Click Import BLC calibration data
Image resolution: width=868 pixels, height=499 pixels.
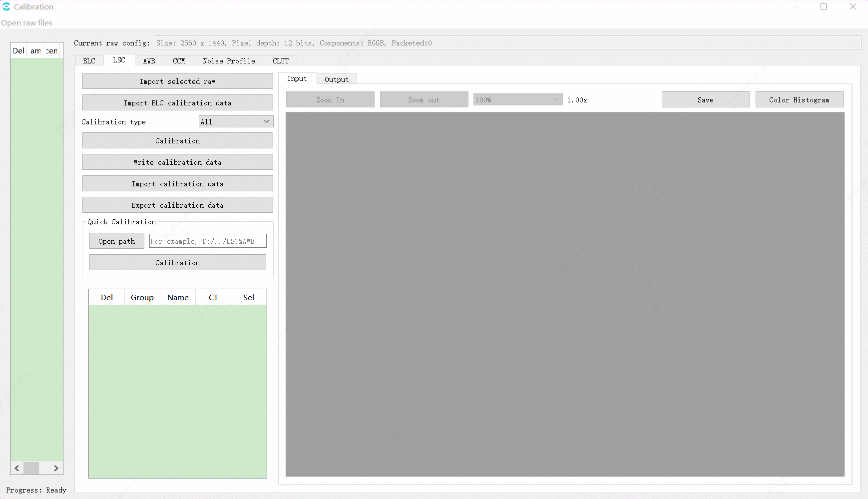tap(178, 102)
